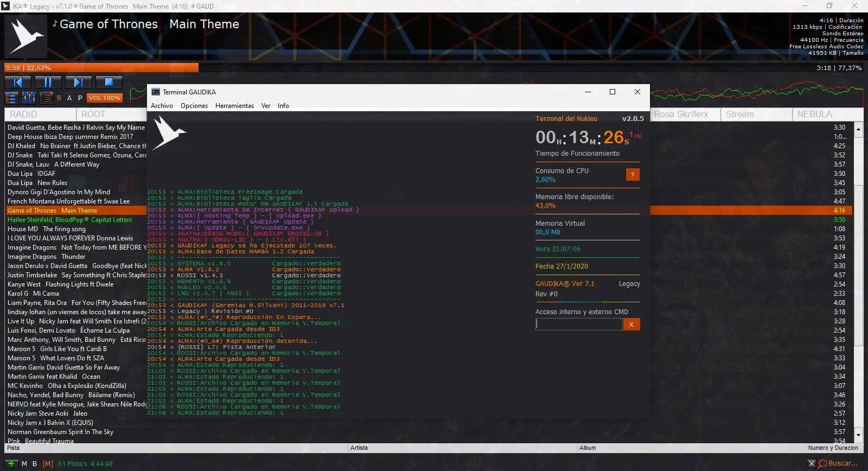Minimize the Terminal GAUDIKA window
This screenshot has width=868, height=471.
(588, 92)
